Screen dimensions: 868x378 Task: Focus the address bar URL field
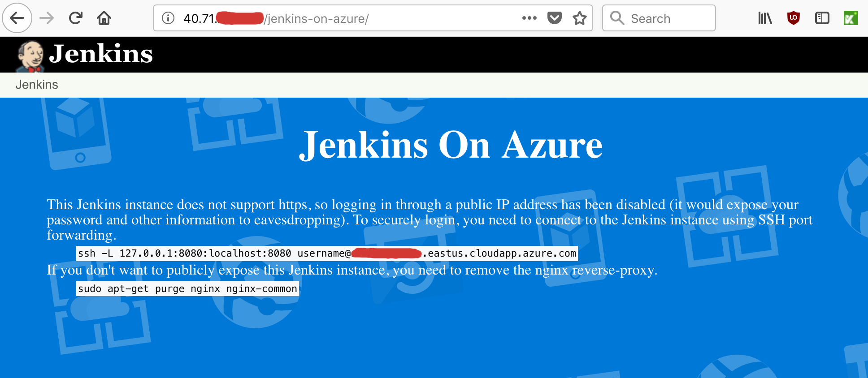[373, 18]
